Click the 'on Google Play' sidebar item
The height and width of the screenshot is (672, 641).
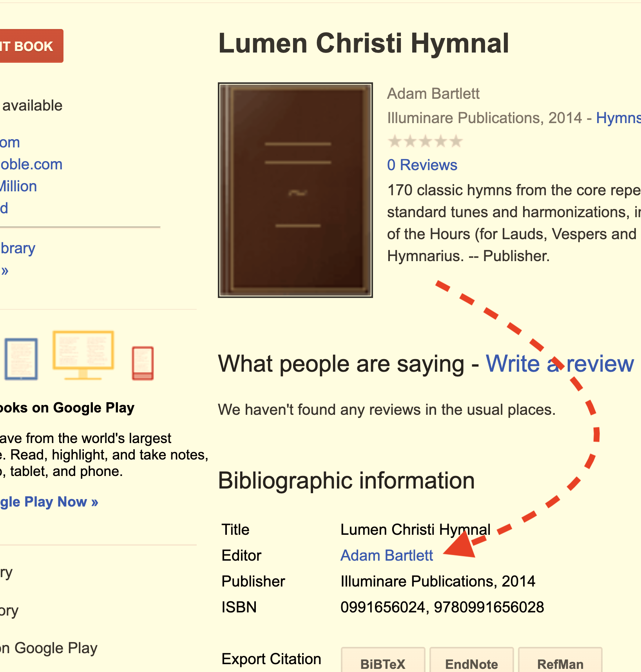coord(48,648)
